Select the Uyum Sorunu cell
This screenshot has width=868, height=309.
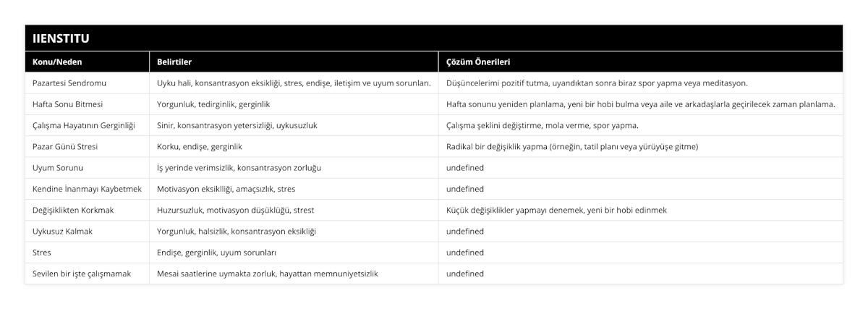(87, 167)
